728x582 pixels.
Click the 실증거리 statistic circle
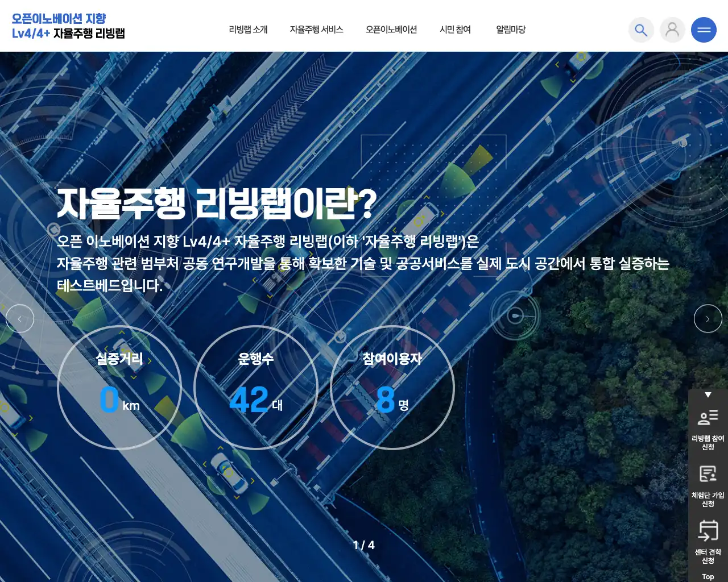click(119, 388)
